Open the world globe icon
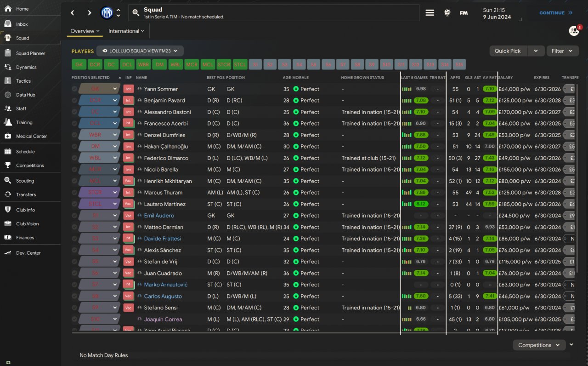 tap(447, 13)
